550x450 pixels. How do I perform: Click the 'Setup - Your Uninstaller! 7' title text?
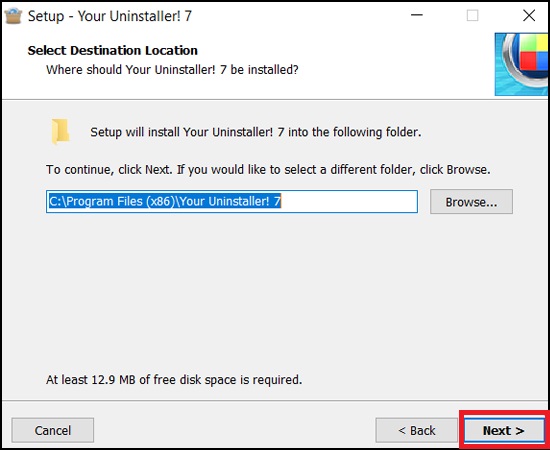click(x=110, y=16)
